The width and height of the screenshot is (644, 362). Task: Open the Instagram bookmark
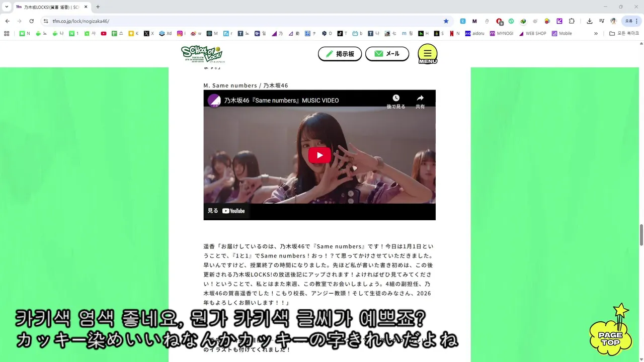click(182, 34)
